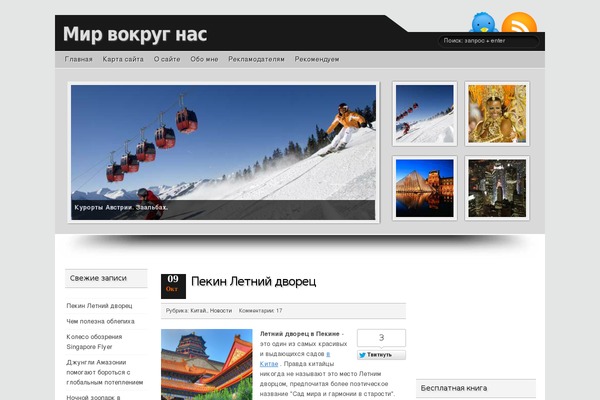Screen dimensions: 600x400
Task: Click the Твитнуть tweet button
Action: (x=381, y=355)
